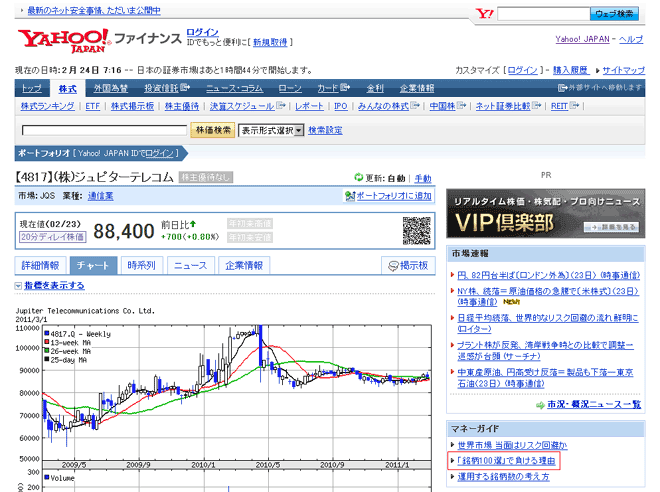Expand 指標を表示する section
Viewport: 660px width, 492px height.
tap(50, 286)
